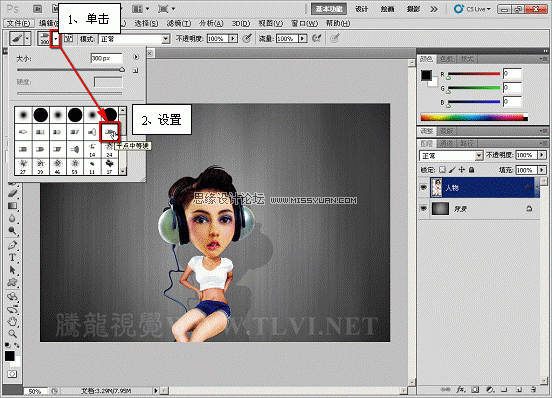Delete layer with the trash icon
This screenshot has width=552, height=398.
533,390
